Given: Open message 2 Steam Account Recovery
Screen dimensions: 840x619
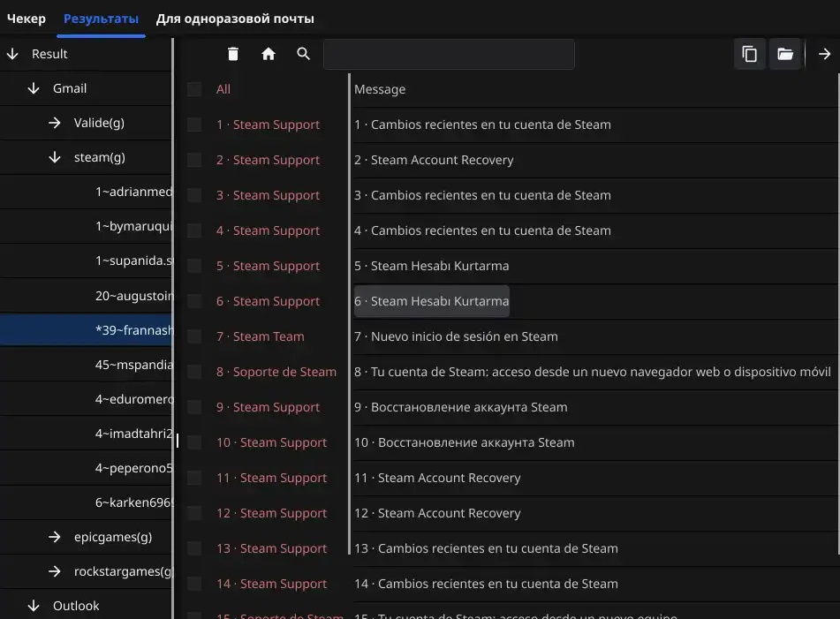Looking at the screenshot, I should point(434,160).
